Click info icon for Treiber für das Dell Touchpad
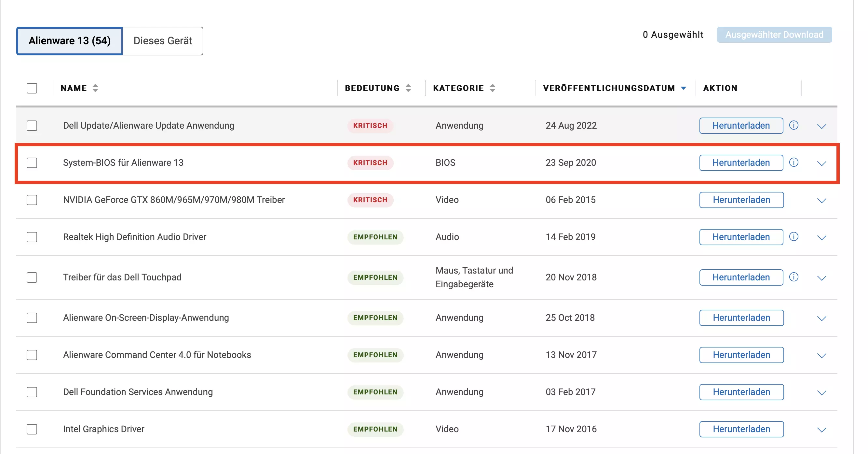The width and height of the screenshot is (868, 454). [x=794, y=277]
